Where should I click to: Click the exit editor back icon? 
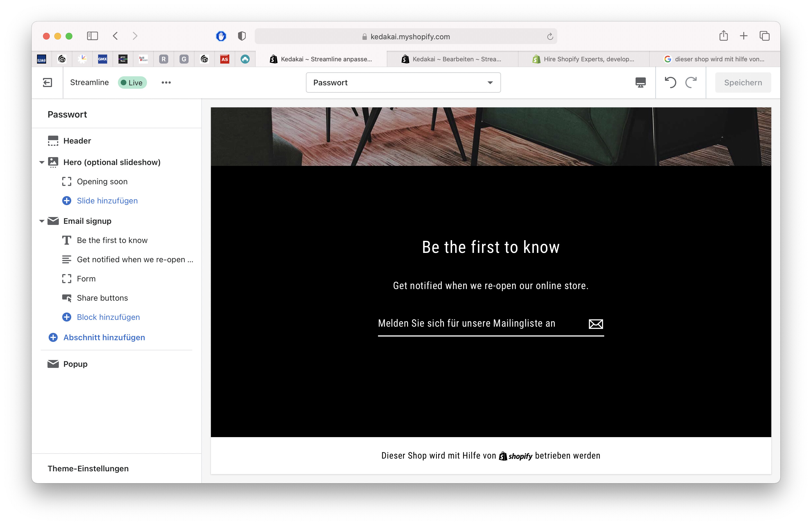47,83
